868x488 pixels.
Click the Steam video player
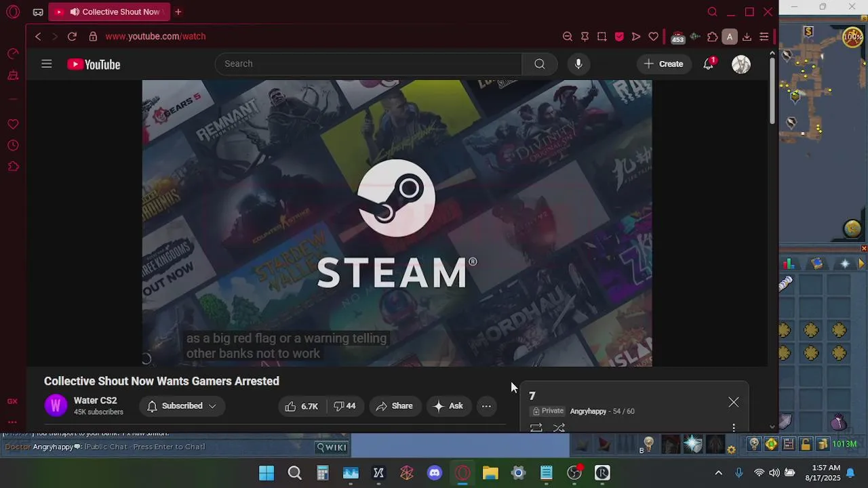pyautogui.click(x=397, y=223)
